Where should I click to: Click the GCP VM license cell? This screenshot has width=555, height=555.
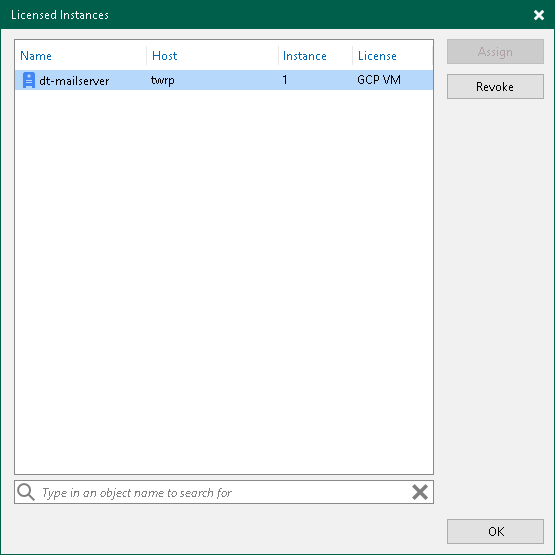pyautogui.click(x=379, y=80)
